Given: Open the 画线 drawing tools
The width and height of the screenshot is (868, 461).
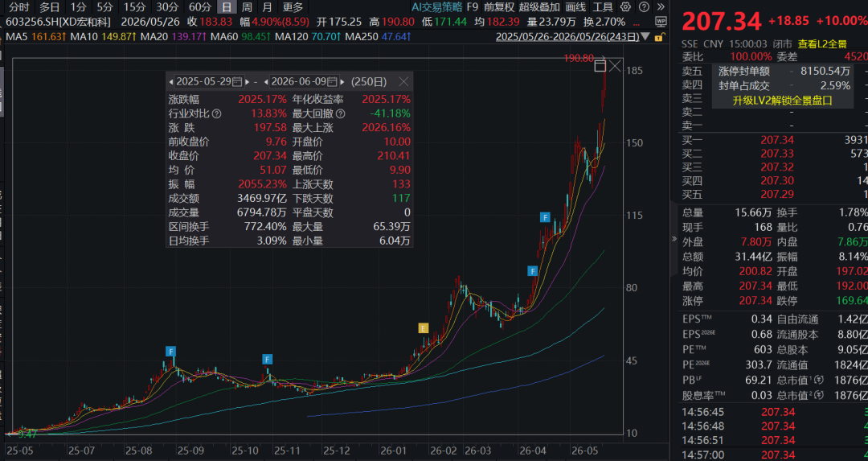Looking at the screenshot, I should coord(575,7).
